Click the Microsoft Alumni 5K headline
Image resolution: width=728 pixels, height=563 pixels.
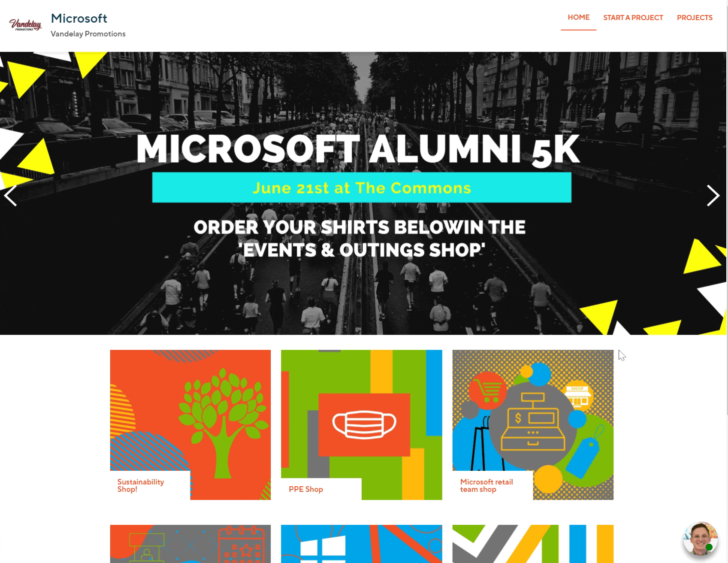coord(358,150)
